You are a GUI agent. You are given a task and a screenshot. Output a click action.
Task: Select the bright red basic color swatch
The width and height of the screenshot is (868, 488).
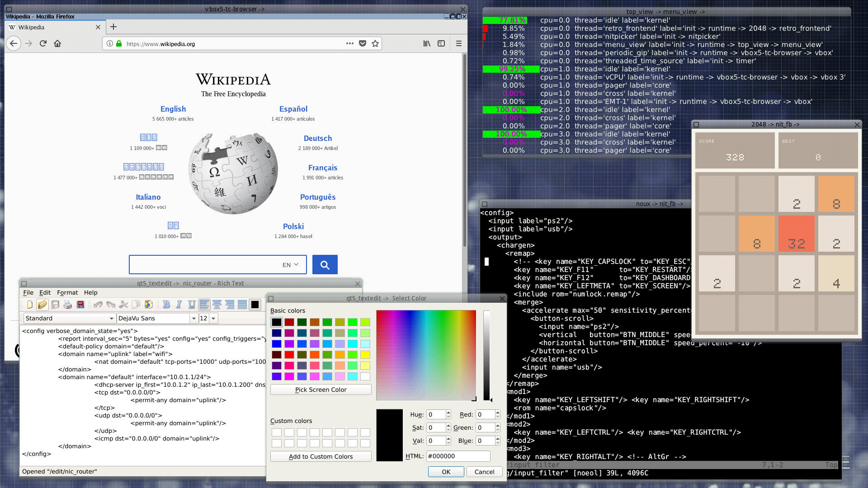coord(289,355)
